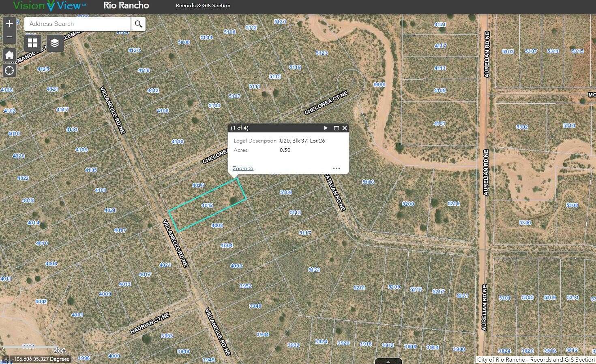Select parcel labeled 3952
The width and height of the screenshot is (596, 364).
[x=245, y=286]
